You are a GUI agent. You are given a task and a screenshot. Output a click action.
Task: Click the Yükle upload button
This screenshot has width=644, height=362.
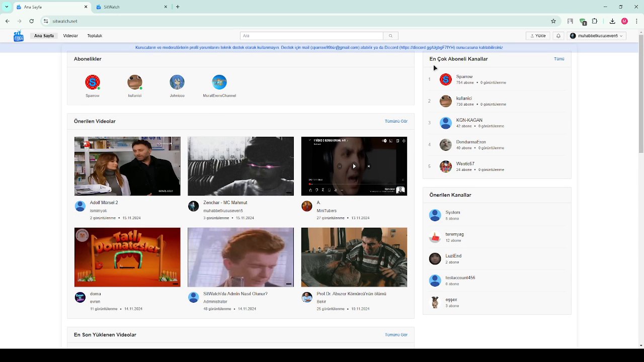pyautogui.click(x=538, y=36)
